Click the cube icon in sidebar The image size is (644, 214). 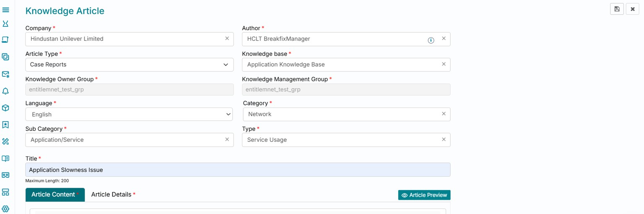[5, 108]
